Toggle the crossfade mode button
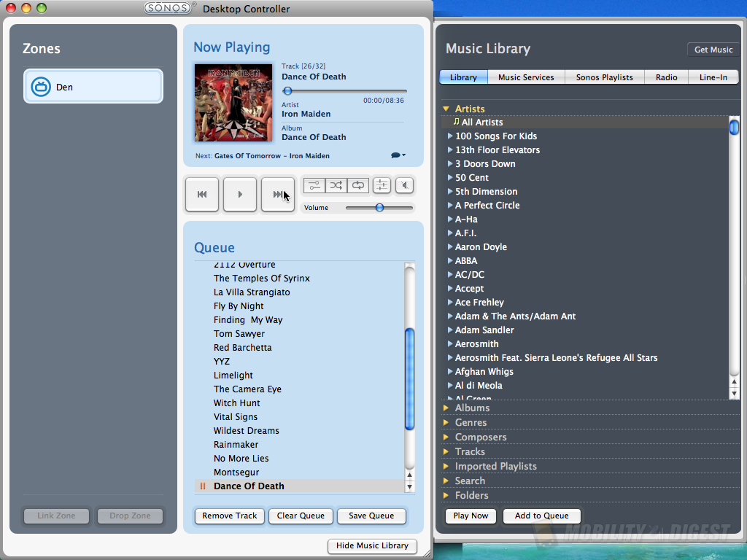Viewport: 747px width, 560px height. 314,185
